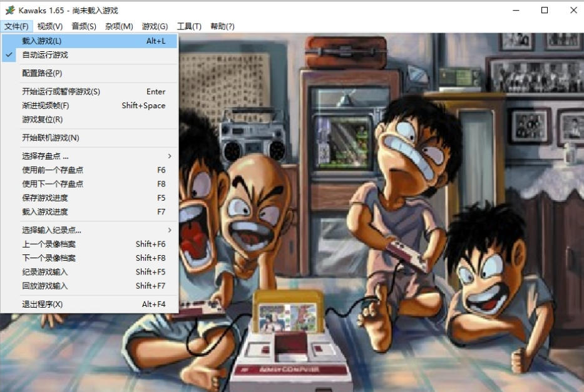Choose 游戏复位(R) to reset game
The width and height of the screenshot is (584, 392).
pyautogui.click(x=90, y=119)
